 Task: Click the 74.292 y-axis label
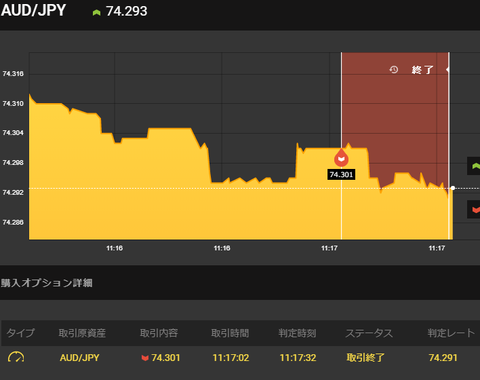pyautogui.click(x=13, y=193)
